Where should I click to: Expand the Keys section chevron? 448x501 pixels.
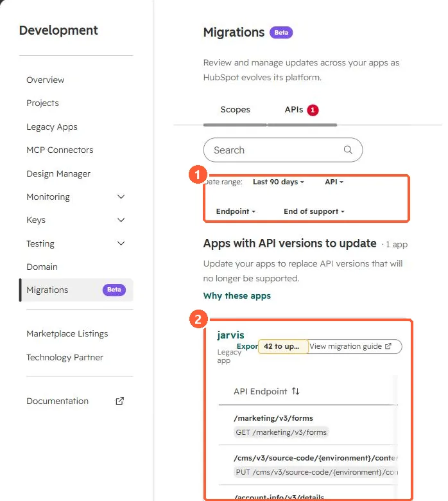[x=121, y=220]
